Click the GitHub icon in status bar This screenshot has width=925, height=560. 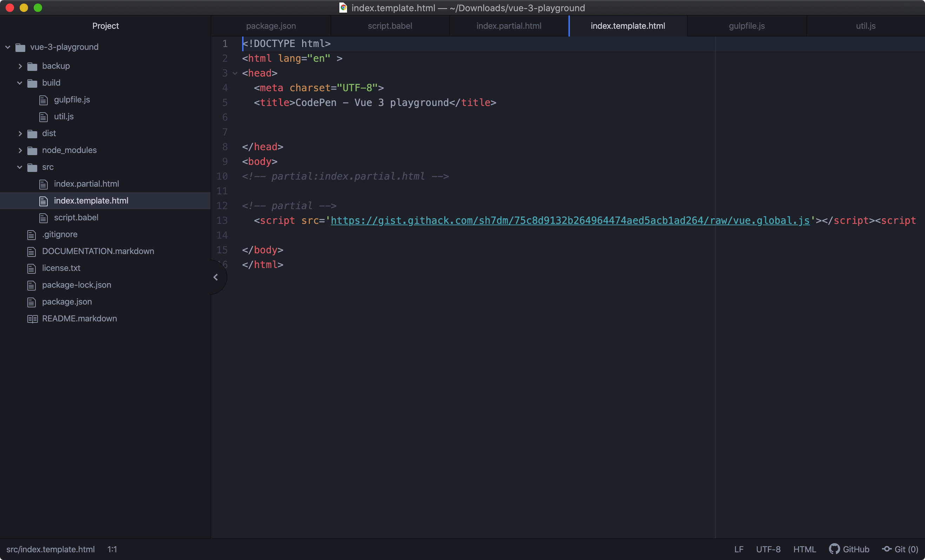[834, 549]
